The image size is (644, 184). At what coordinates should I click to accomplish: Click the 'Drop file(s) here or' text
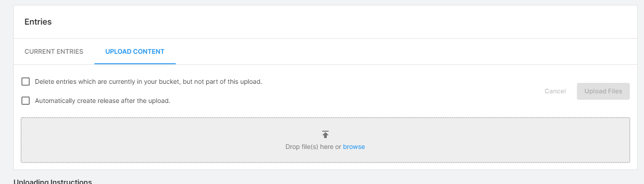coord(313,147)
